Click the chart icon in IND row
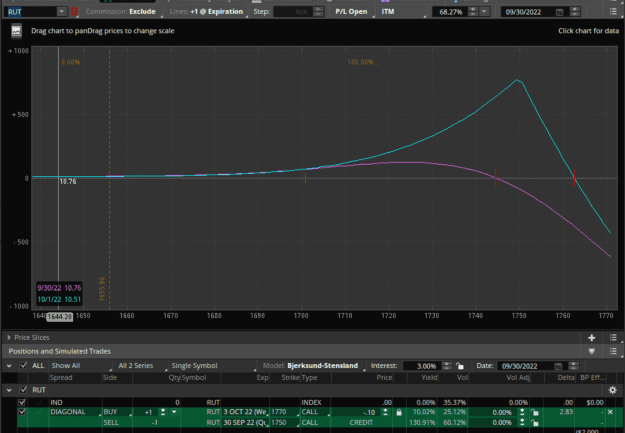 (38, 402)
